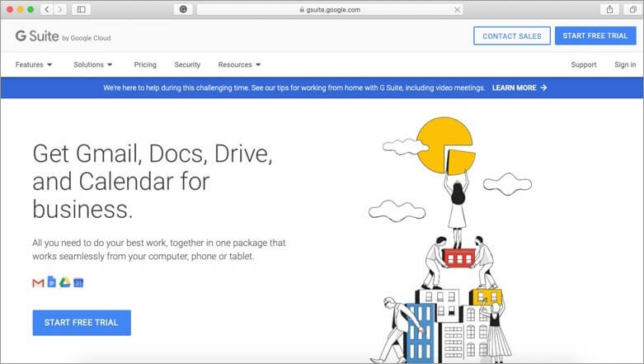Click LEARN MORE in blue banner

[515, 87]
